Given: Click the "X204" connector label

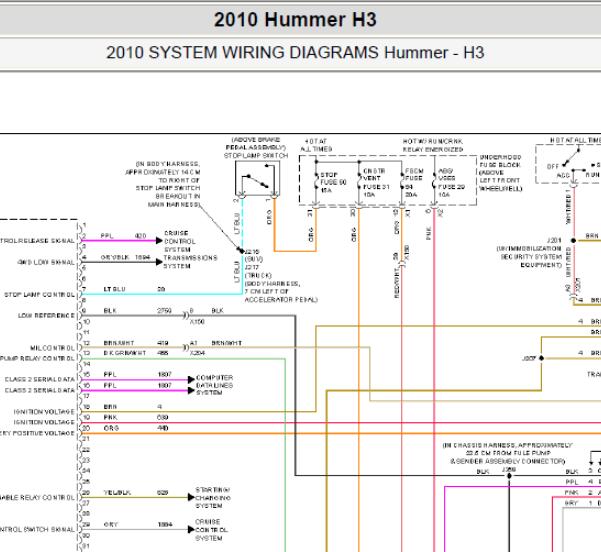Looking at the screenshot, I should [198, 353].
